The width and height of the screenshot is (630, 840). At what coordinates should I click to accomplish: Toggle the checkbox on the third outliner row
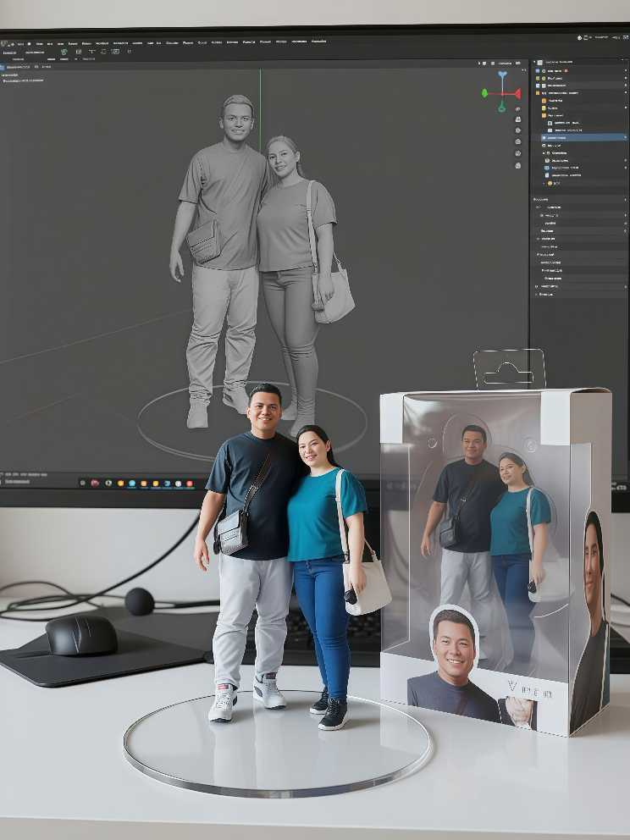coord(538,86)
